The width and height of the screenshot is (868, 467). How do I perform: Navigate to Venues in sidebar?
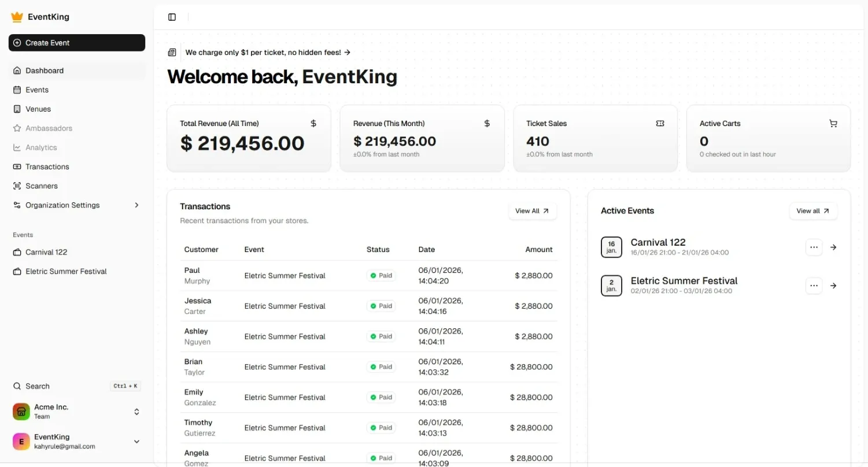[x=38, y=109]
